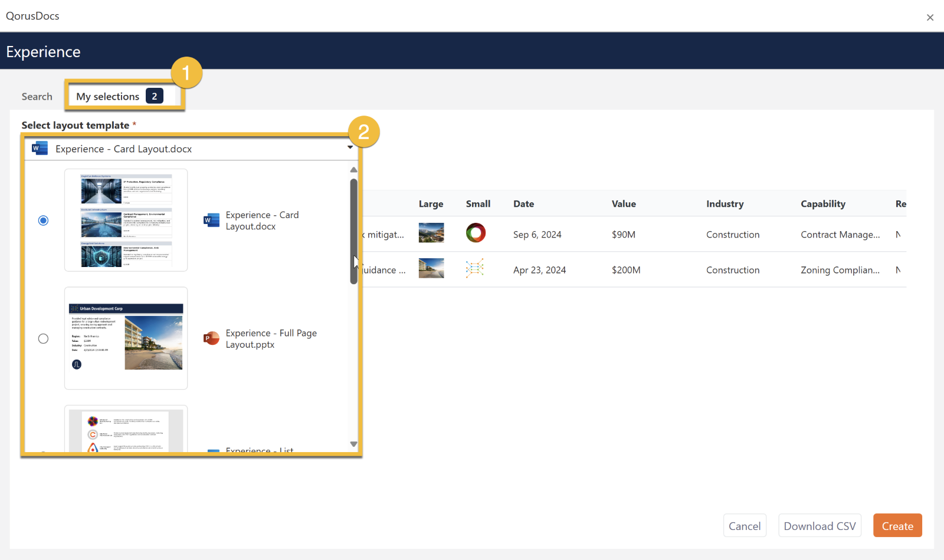
Task: Click the network logo in Apr 23, 2024 row
Action: (x=474, y=268)
